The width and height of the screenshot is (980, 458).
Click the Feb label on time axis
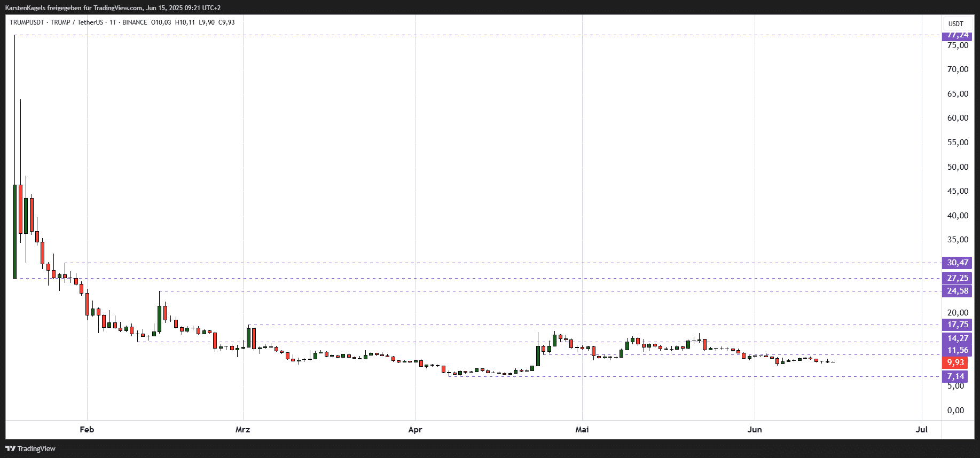pyautogui.click(x=87, y=430)
